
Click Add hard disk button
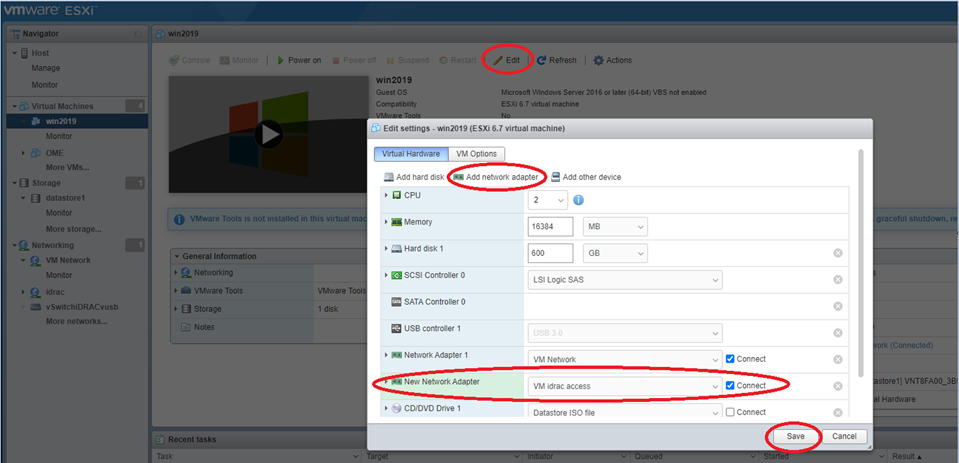coord(413,177)
